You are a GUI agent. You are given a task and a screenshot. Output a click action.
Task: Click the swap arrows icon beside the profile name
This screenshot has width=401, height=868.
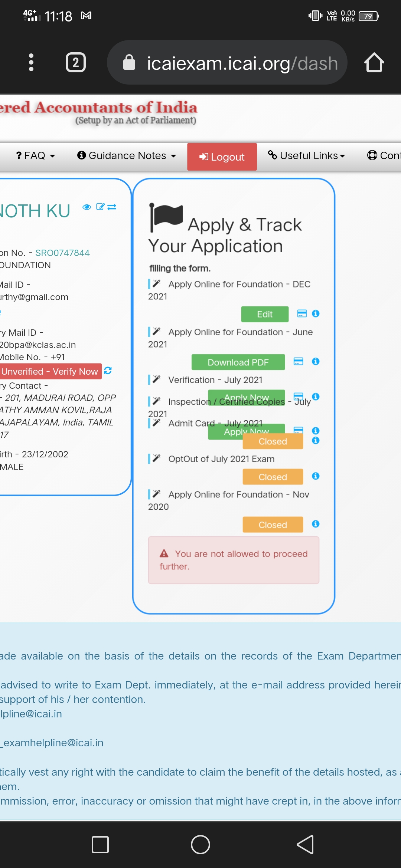click(112, 207)
